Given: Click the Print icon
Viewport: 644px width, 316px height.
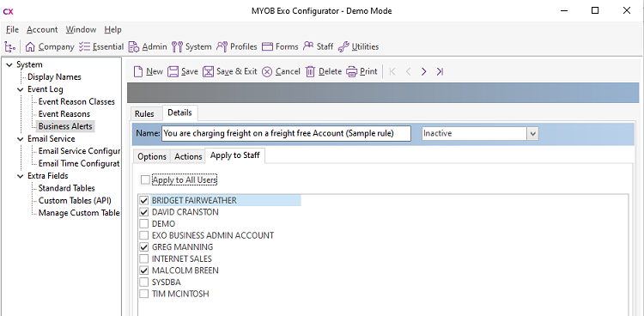Looking at the screenshot, I should [352, 71].
